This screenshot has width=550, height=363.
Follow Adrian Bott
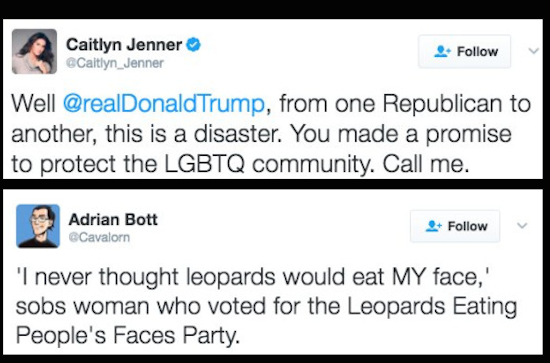[x=455, y=226]
